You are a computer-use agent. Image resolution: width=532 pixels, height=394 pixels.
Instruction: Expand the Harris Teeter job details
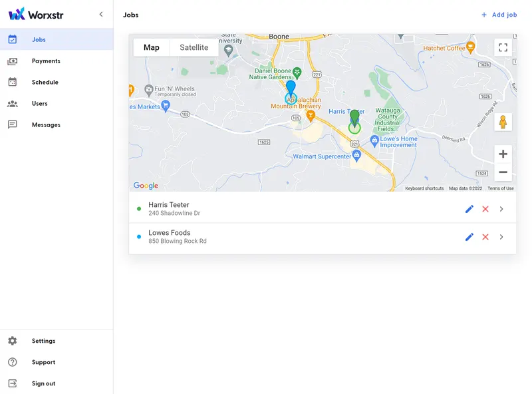[501, 209]
